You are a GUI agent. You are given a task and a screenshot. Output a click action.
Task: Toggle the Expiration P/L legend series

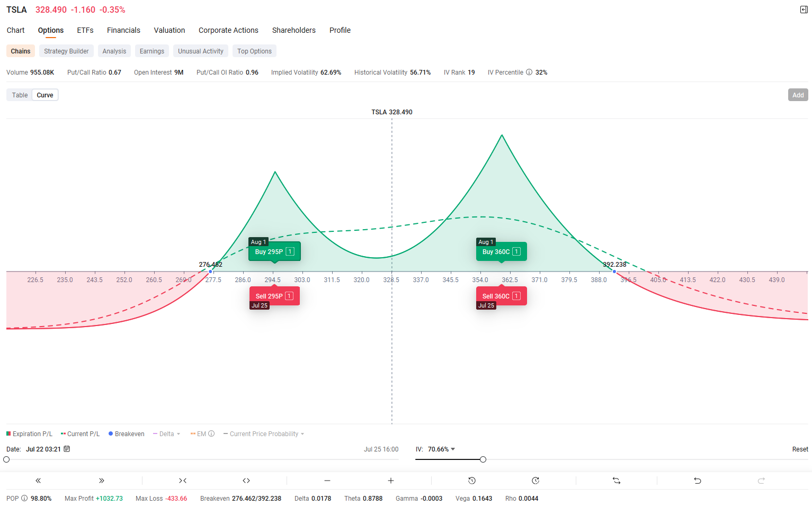pyautogui.click(x=30, y=434)
